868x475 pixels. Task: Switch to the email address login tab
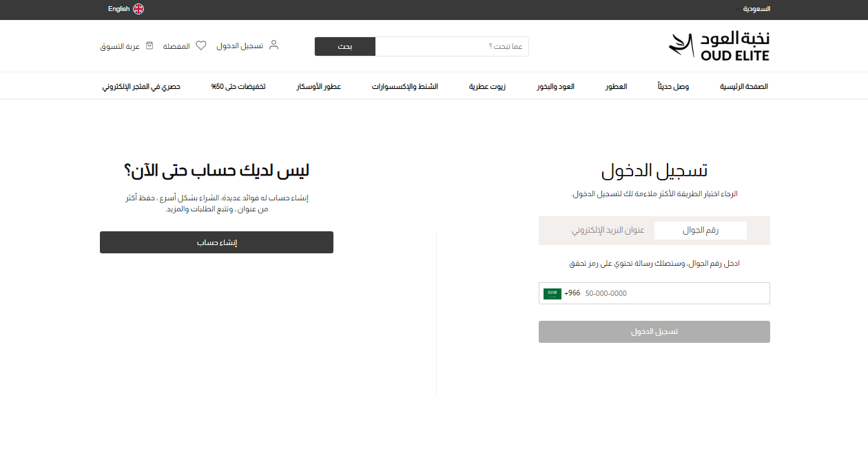[608, 231]
